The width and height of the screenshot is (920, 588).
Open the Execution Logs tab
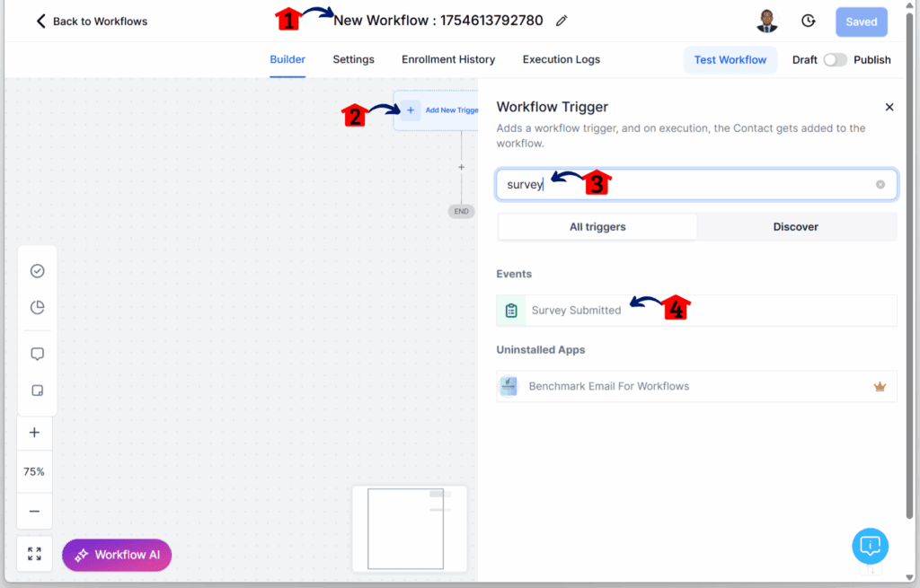point(561,59)
